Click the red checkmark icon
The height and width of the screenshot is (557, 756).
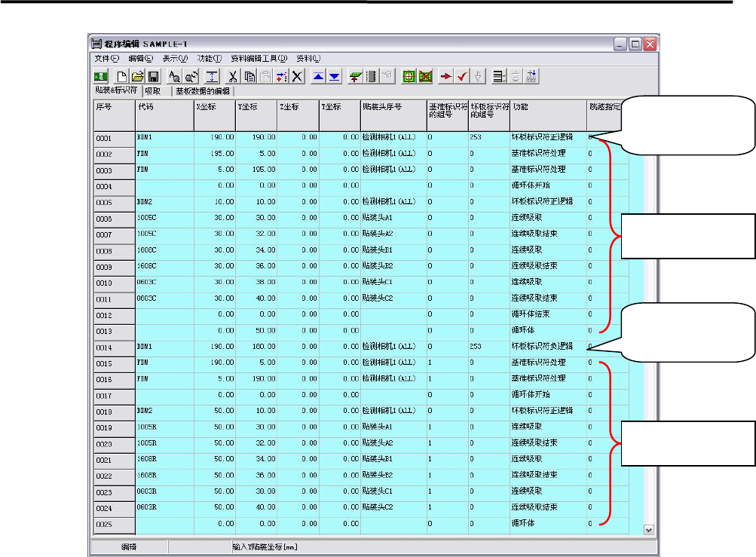point(463,76)
